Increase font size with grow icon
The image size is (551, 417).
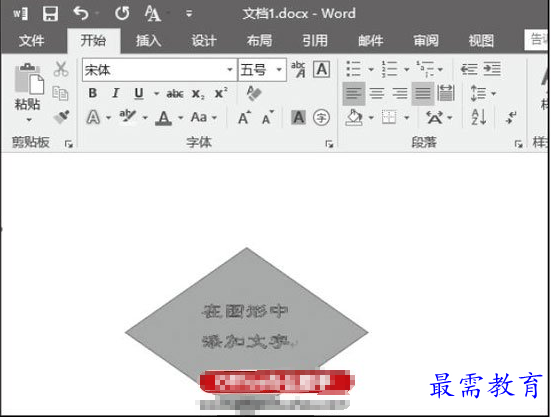(244, 118)
